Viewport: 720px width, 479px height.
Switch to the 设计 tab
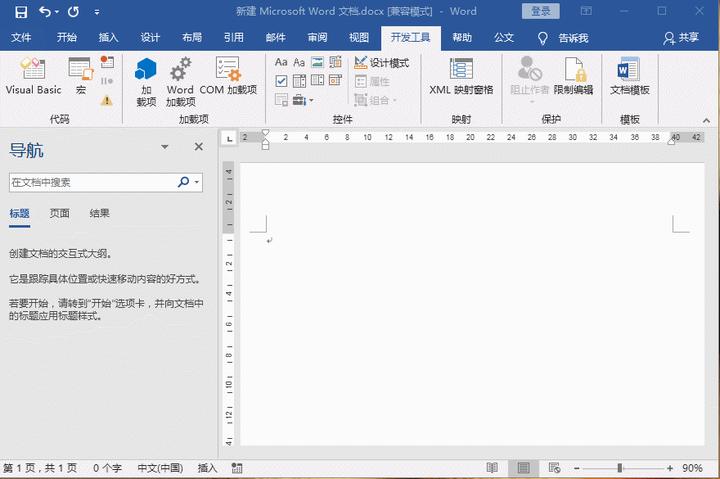pyautogui.click(x=150, y=38)
